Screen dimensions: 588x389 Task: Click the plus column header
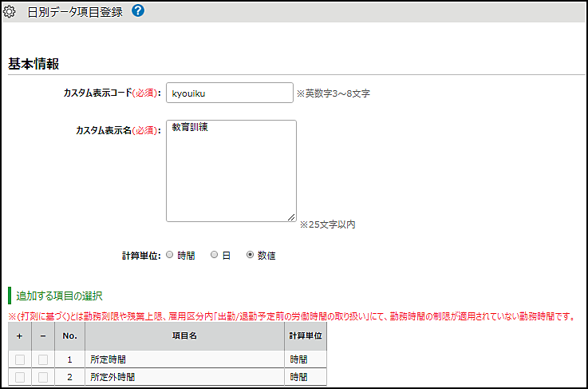point(20,336)
